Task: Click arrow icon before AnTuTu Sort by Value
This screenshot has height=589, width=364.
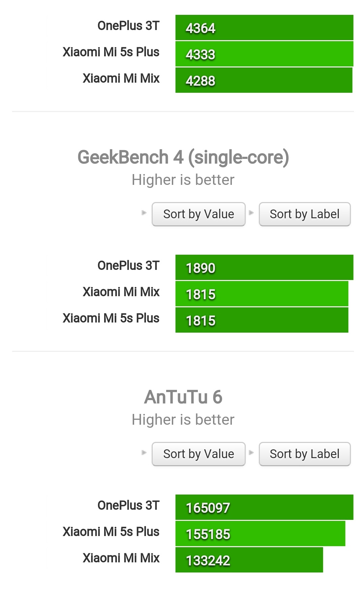Action: (144, 453)
